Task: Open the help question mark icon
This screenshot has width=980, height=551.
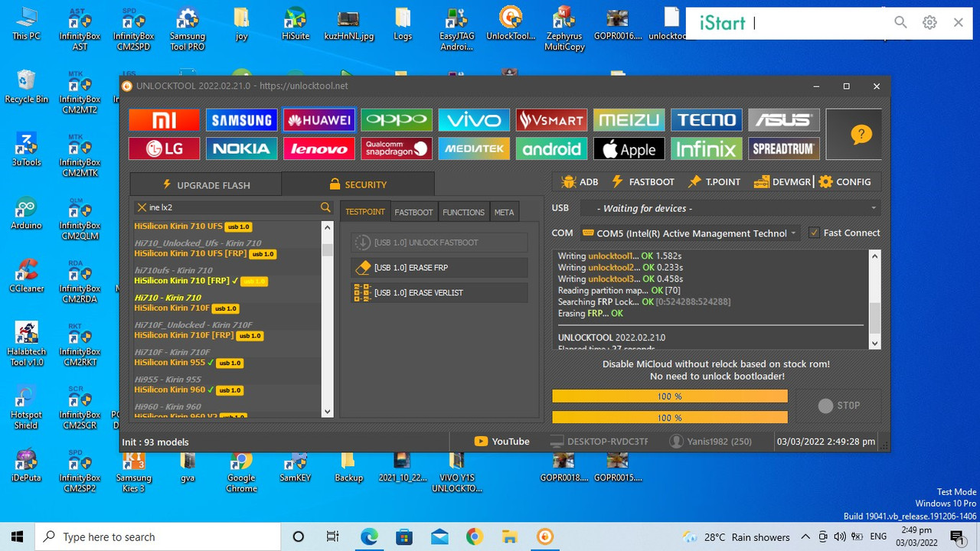Action: (861, 135)
